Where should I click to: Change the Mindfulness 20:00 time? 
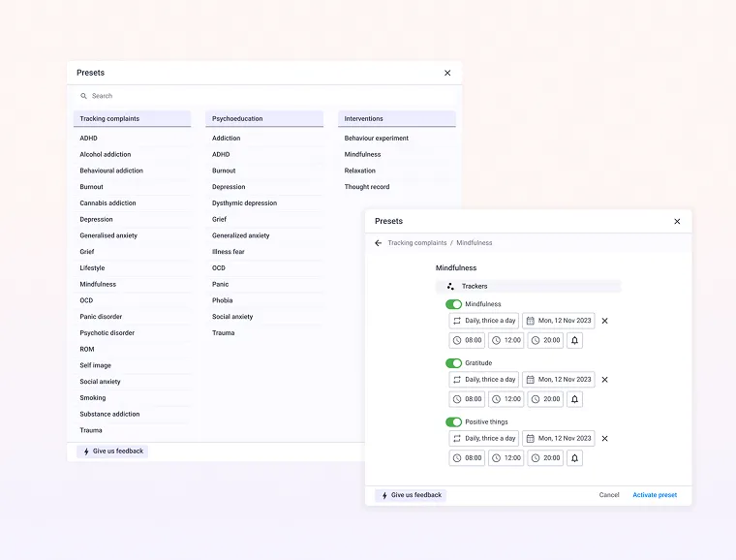coord(545,340)
